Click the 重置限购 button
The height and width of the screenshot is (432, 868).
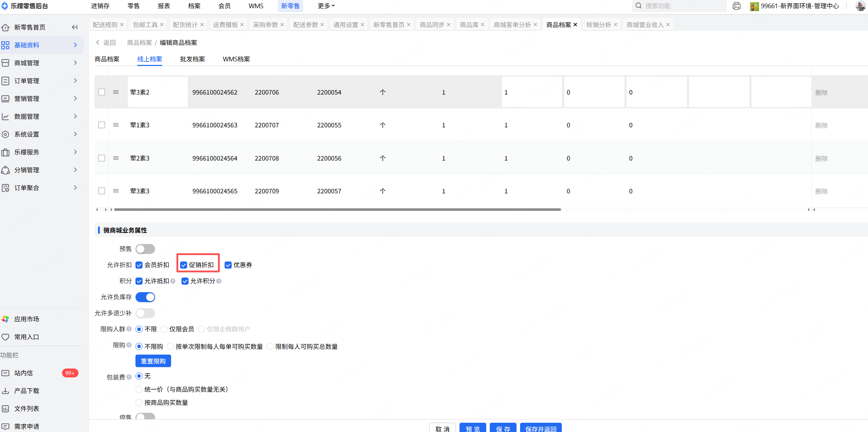[153, 361]
